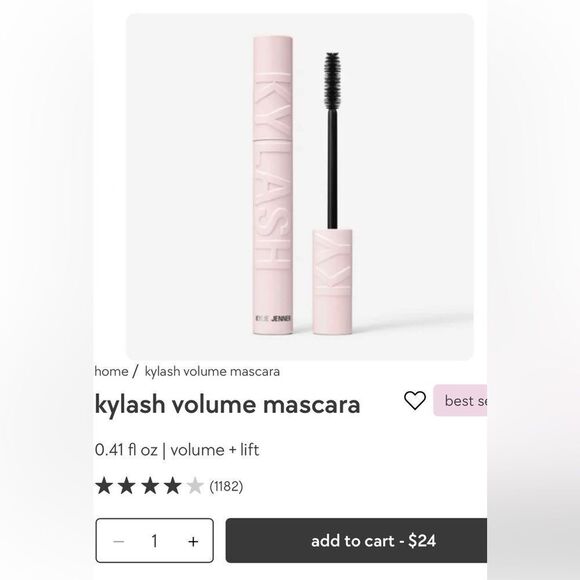Decrease quantity with the minus button
The height and width of the screenshot is (580, 580).
(118, 542)
